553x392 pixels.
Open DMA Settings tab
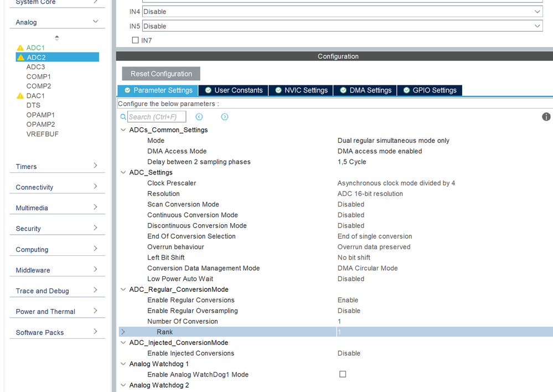365,90
